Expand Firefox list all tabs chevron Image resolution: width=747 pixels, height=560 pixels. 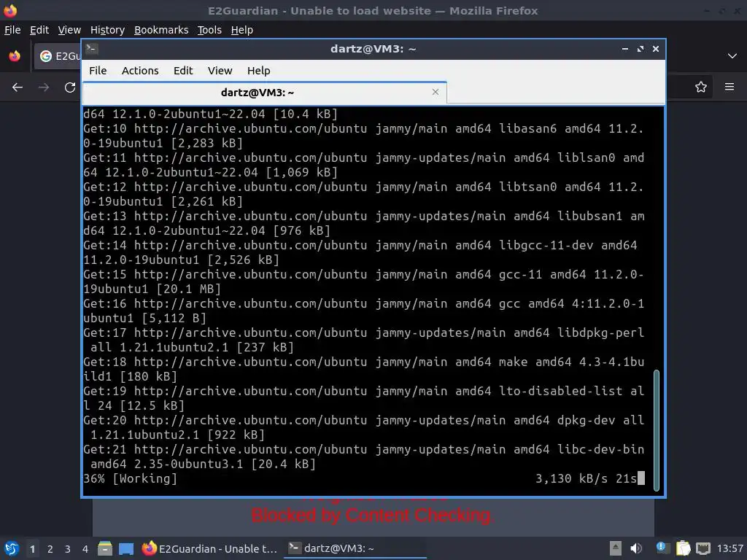click(732, 56)
